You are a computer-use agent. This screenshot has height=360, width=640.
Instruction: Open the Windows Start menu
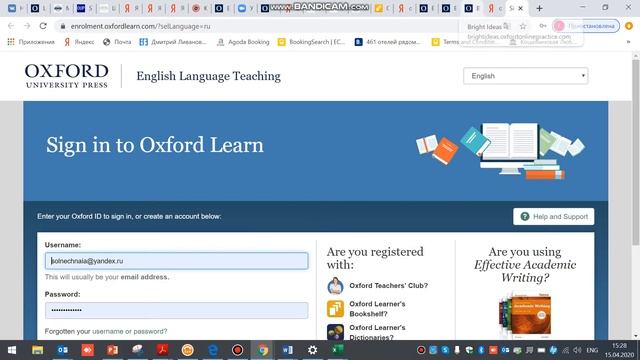(x=12, y=350)
